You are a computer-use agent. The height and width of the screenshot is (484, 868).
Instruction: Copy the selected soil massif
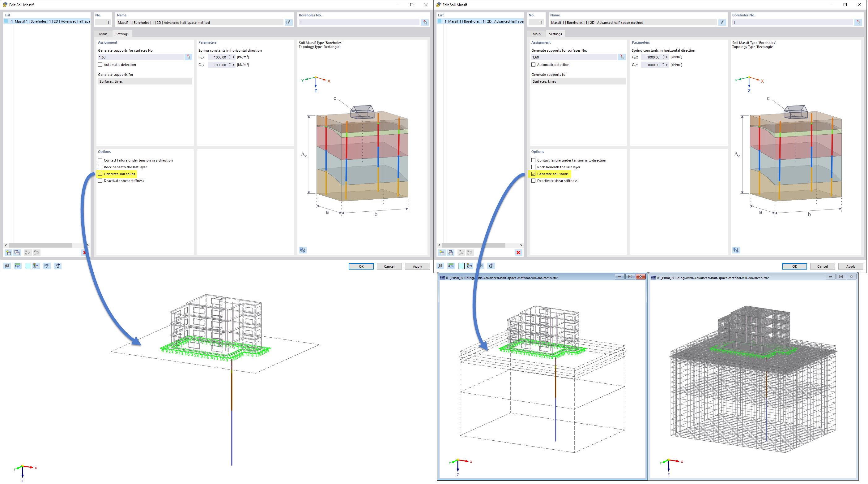tap(17, 252)
